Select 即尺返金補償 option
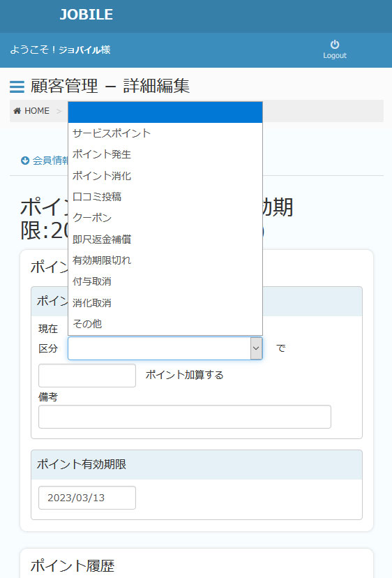The image size is (392, 578). 165,239
